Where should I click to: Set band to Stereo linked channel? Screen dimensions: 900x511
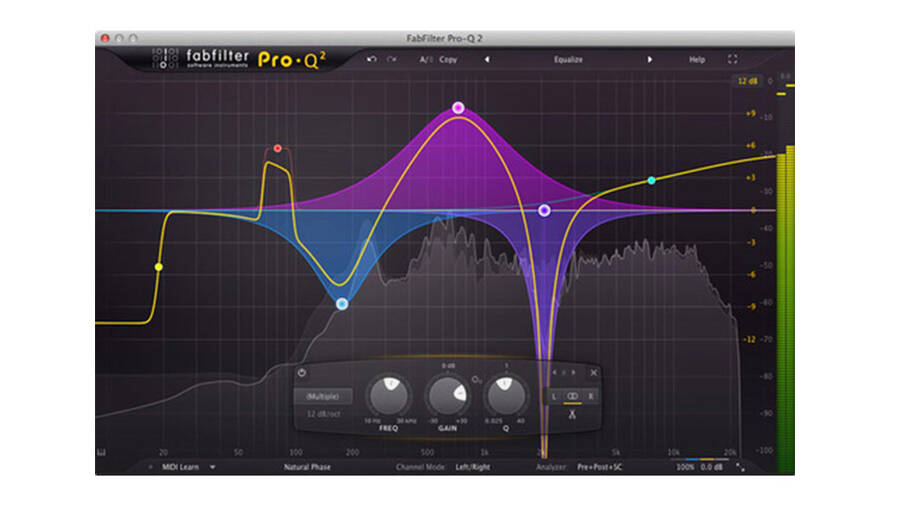click(572, 396)
